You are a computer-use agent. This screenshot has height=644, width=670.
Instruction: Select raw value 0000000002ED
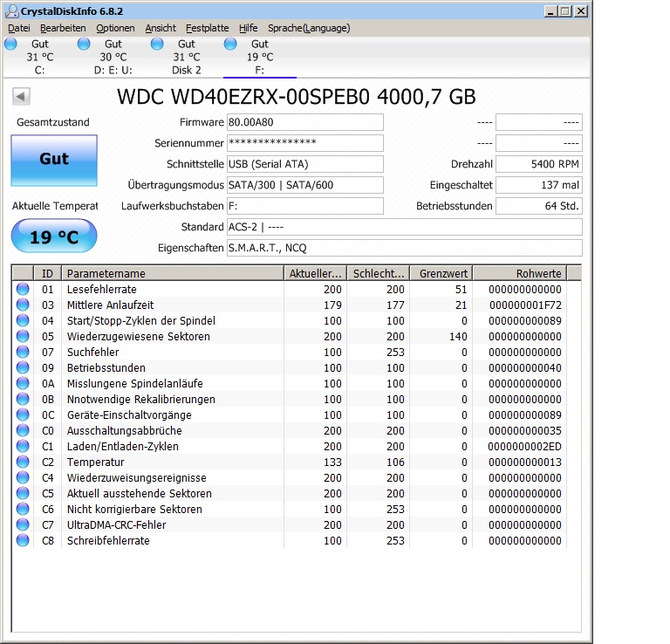(524, 446)
